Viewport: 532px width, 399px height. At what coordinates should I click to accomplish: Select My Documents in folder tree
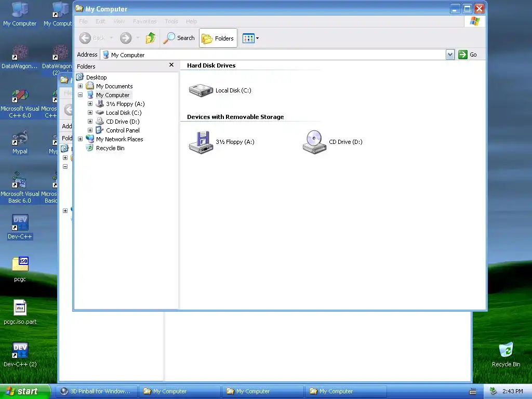114,86
